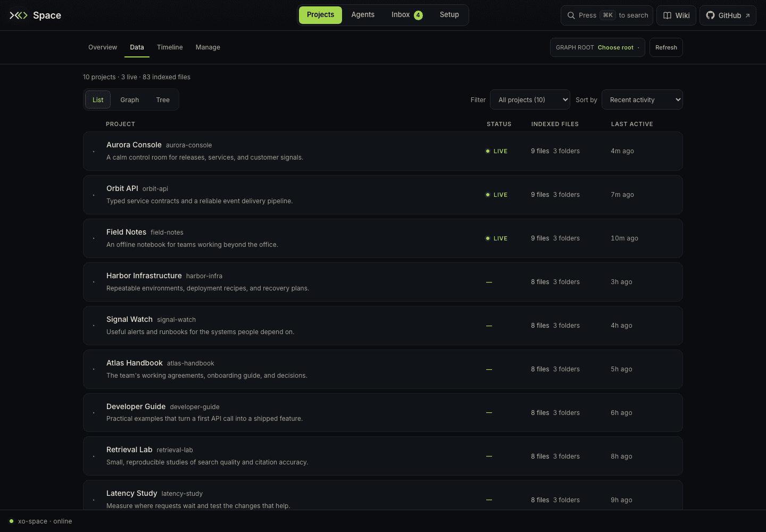The image size is (766, 532).
Task: Click Orbit API LIVE status indicator
Action: point(496,195)
